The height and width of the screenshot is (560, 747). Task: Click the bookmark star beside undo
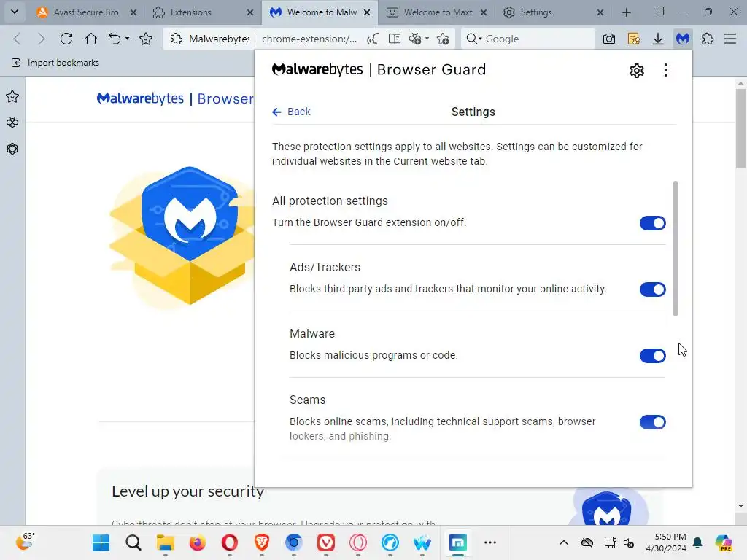(146, 39)
